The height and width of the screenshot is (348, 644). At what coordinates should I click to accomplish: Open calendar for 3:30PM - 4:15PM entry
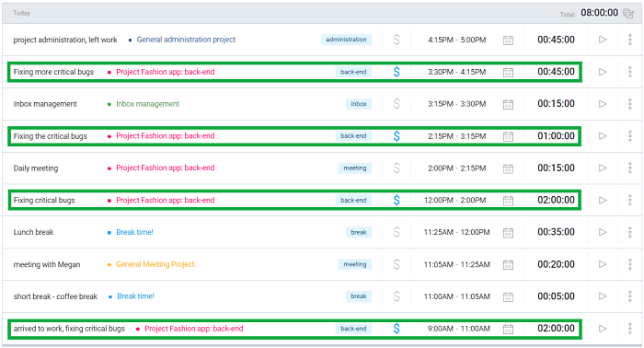coord(508,73)
